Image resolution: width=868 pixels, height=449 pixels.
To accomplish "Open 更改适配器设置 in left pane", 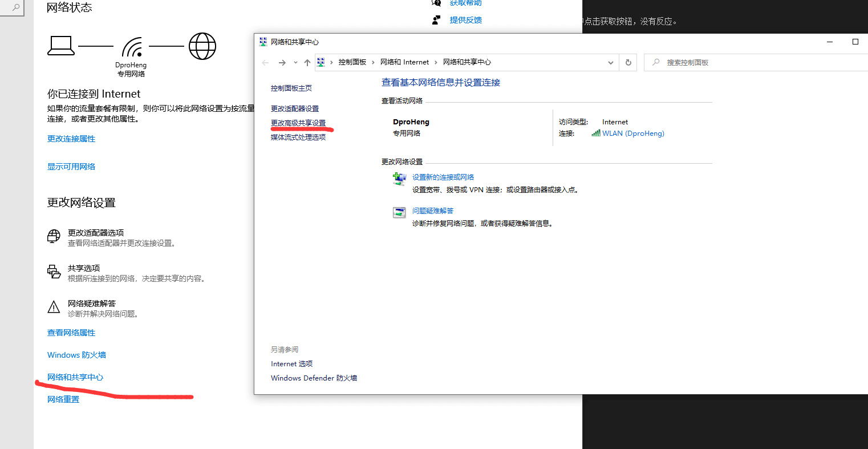I will (295, 109).
